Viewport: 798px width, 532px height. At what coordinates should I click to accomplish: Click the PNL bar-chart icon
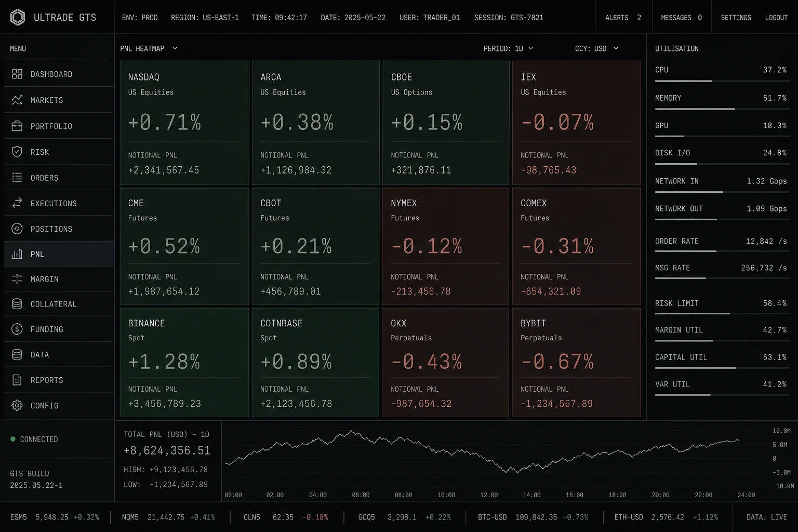pos(17,254)
